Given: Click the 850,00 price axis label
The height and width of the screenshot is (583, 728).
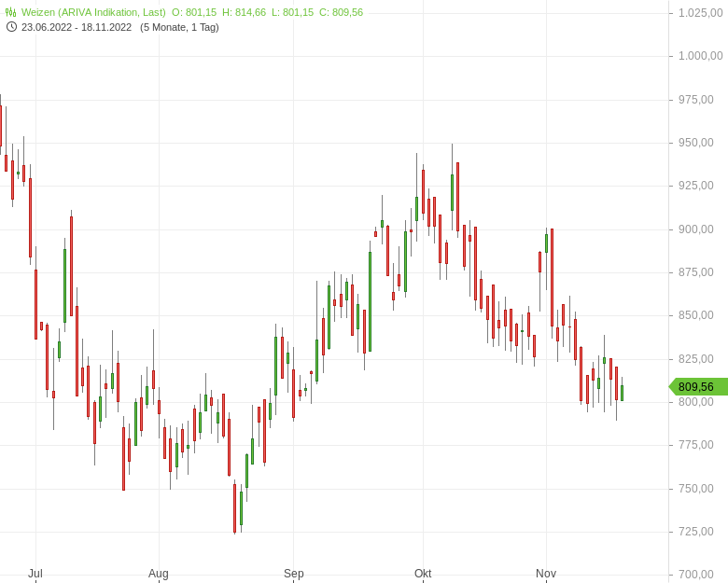Looking at the screenshot, I should [696, 315].
